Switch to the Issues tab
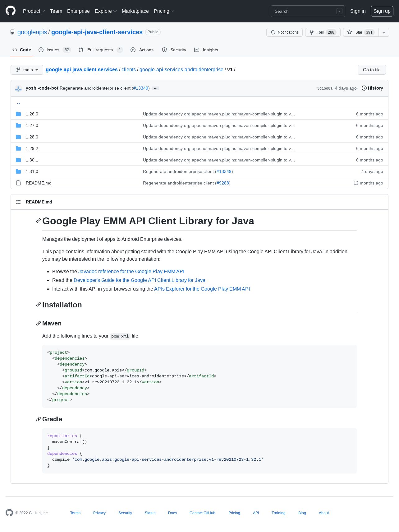The height and width of the screenshot is (532, 399). (x=55, y=50)
